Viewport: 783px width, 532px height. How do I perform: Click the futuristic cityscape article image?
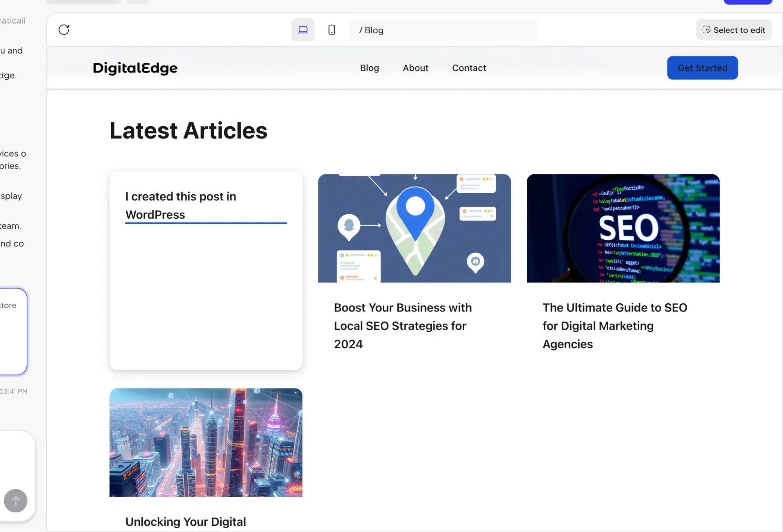(x=206, y=443)
